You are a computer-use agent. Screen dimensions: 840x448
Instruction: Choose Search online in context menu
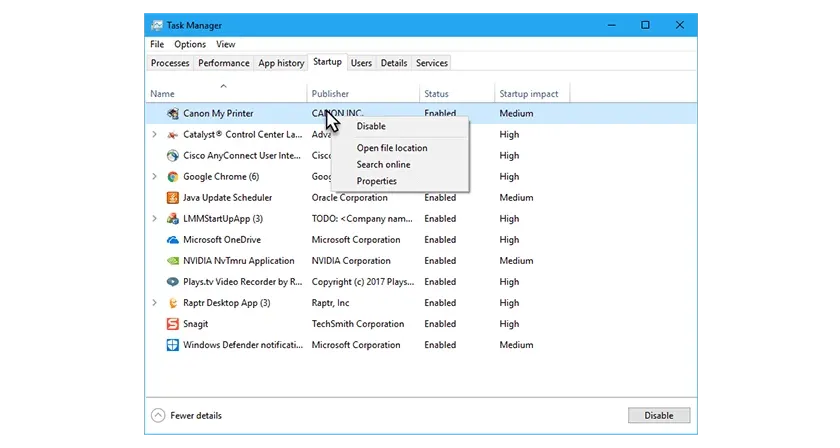[383, 165]
